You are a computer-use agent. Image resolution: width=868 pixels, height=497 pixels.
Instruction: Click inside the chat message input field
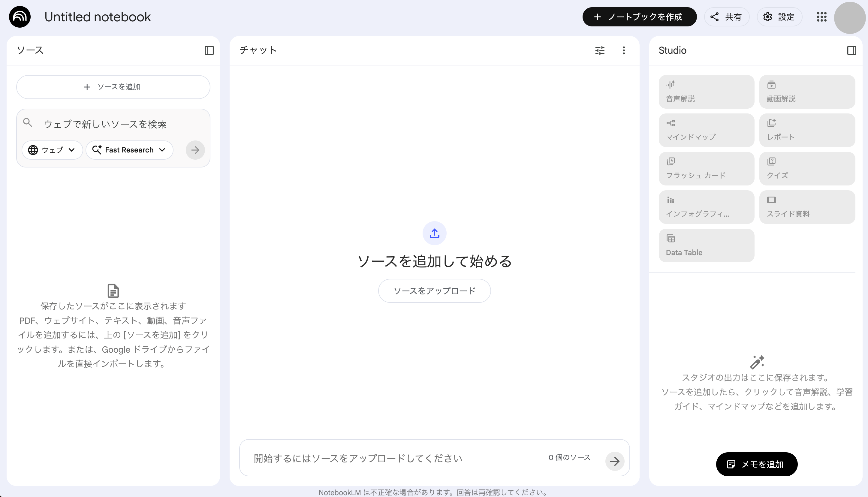click(x=375, y=458)
